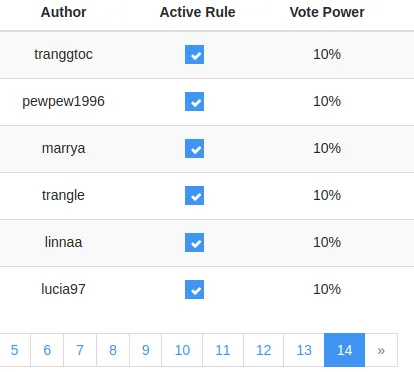This screenshot has height=372, width=414.
Task: Disable Active Rule for marrya
Action: click(x=194, y=148)
